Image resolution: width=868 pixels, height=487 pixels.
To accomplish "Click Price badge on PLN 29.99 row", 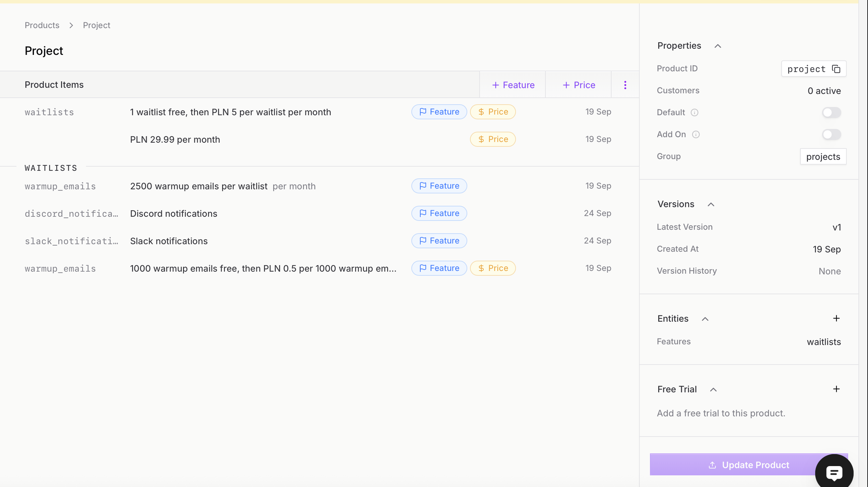I will [493, 139].
